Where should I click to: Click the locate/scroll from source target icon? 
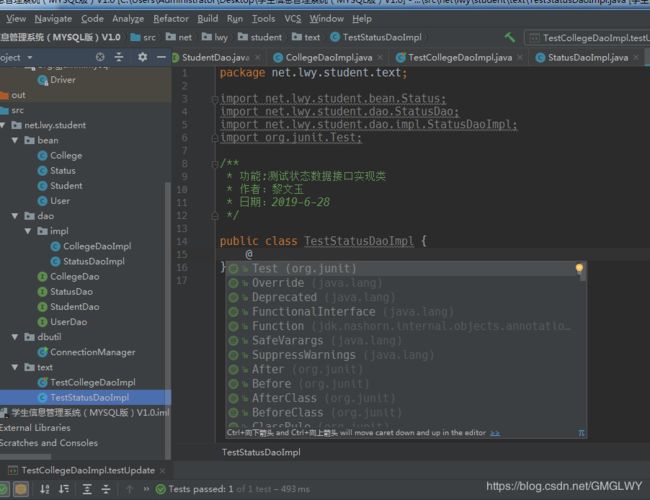click(100, 57)
